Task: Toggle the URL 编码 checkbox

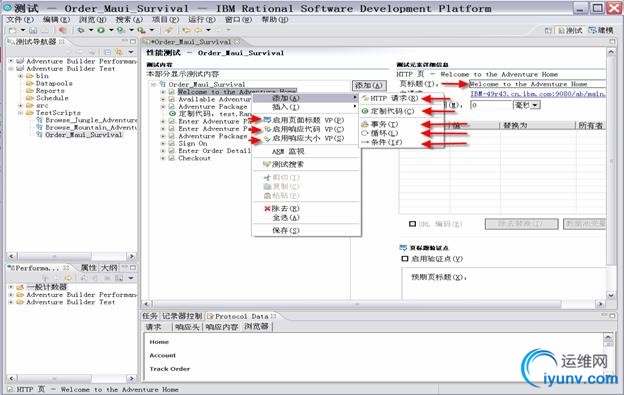Action: [413, 224]
